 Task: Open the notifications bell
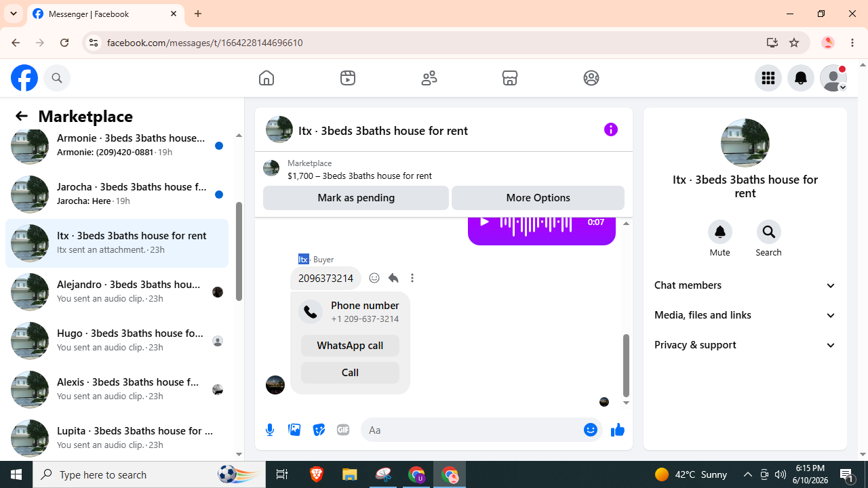click(x=801, y=78)
